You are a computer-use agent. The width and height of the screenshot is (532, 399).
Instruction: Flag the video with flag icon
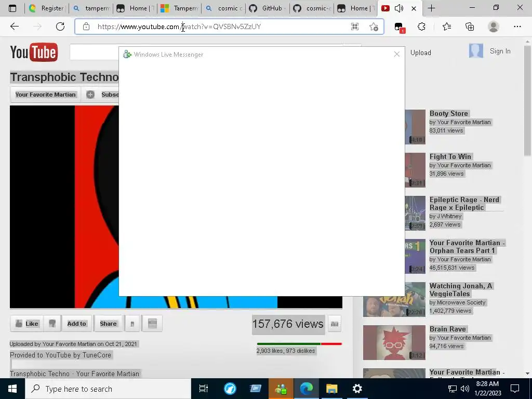132,323
